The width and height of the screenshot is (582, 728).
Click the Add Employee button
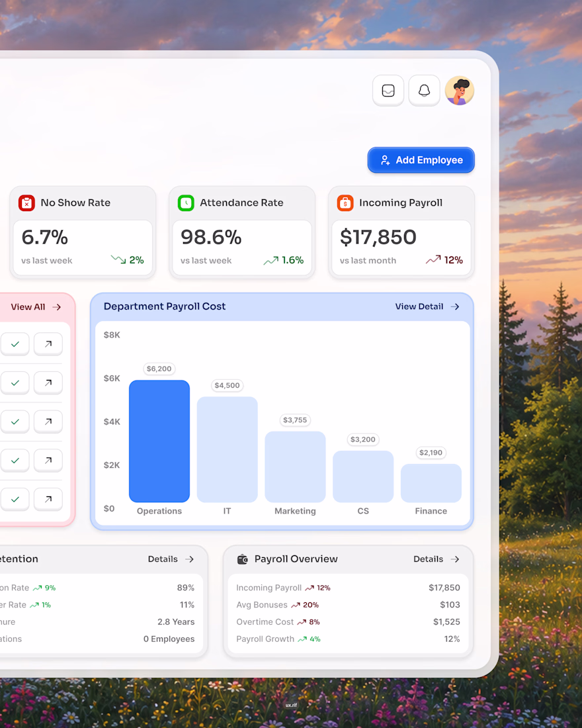tap(421, 160)
